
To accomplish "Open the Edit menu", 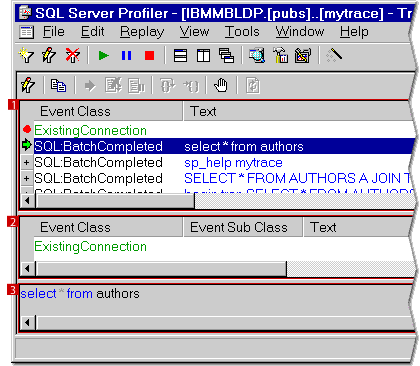I will pyautogui.click(x=93, y=32).
